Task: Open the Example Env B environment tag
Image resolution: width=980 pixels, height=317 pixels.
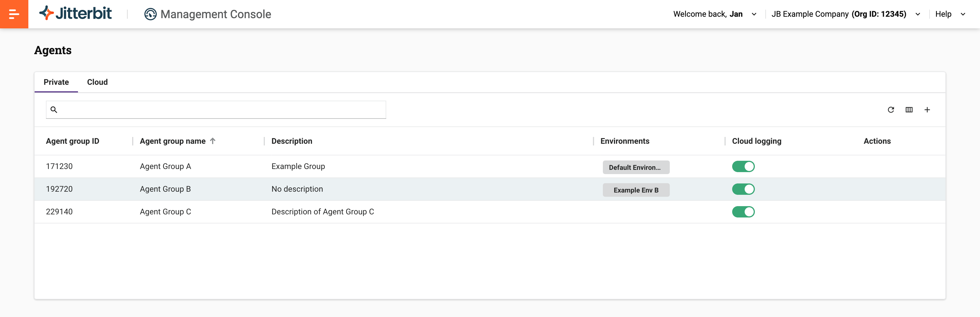Action: tap(636, 190)
